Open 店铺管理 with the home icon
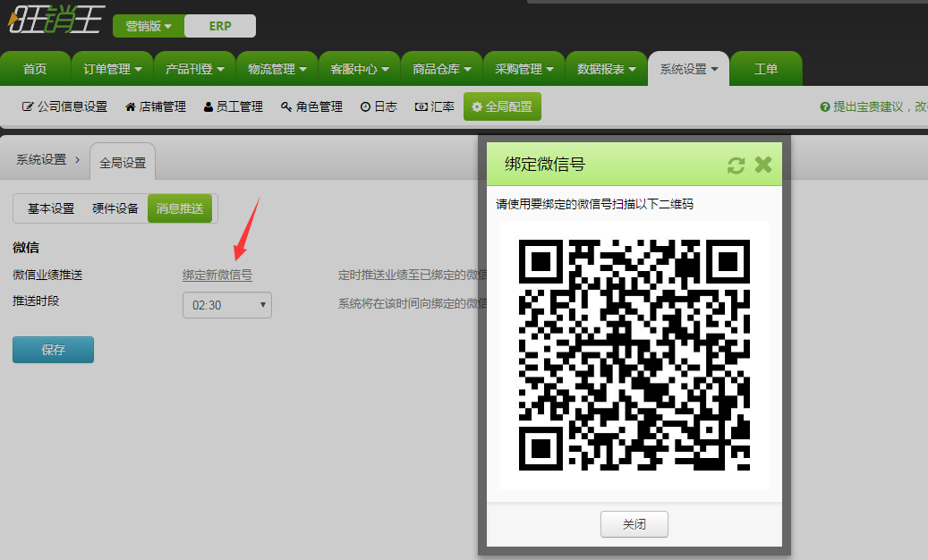 [156, 106]
